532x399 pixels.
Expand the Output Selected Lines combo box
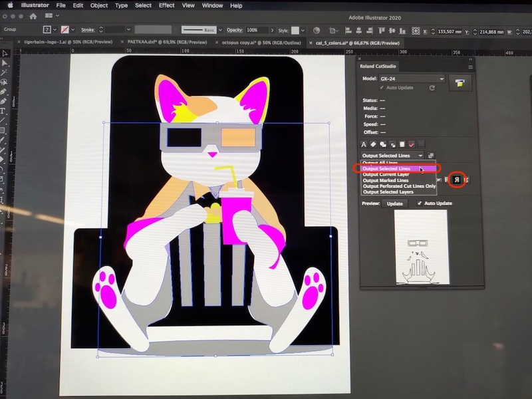(x=420, y=156)
